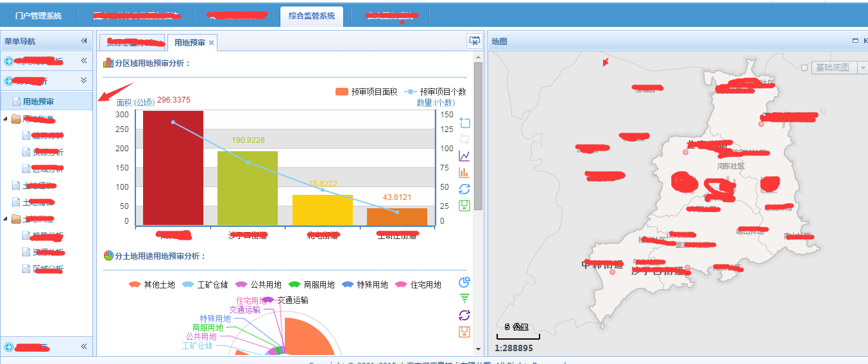Click the vertical scrollbar thumb of chart panel
Screen dimensions: 868x364
(478, 136)
